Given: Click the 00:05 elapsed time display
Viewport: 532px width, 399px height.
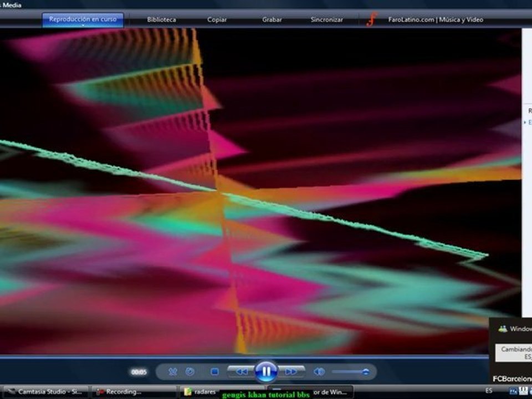Looking at the screenshot, I should coord(139,372).
